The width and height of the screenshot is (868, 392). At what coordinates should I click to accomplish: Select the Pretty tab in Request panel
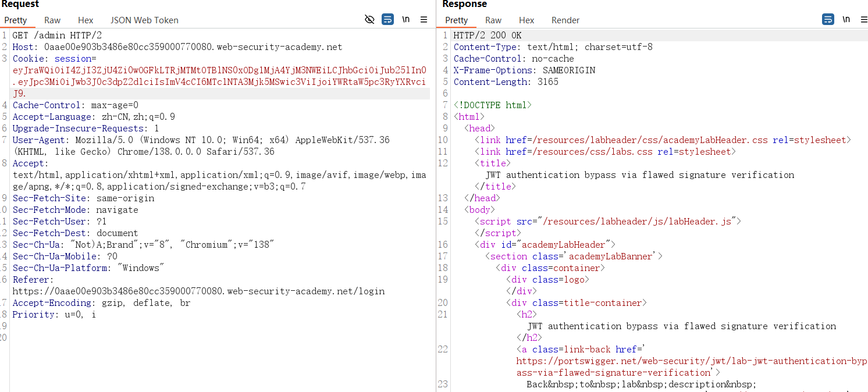pos(16,20)
